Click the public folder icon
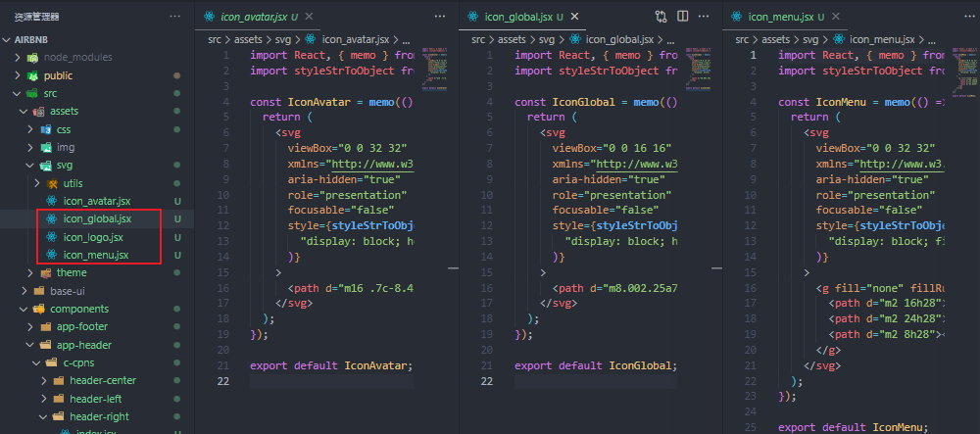Screen dimensions: 980x434 pos(32,75)
